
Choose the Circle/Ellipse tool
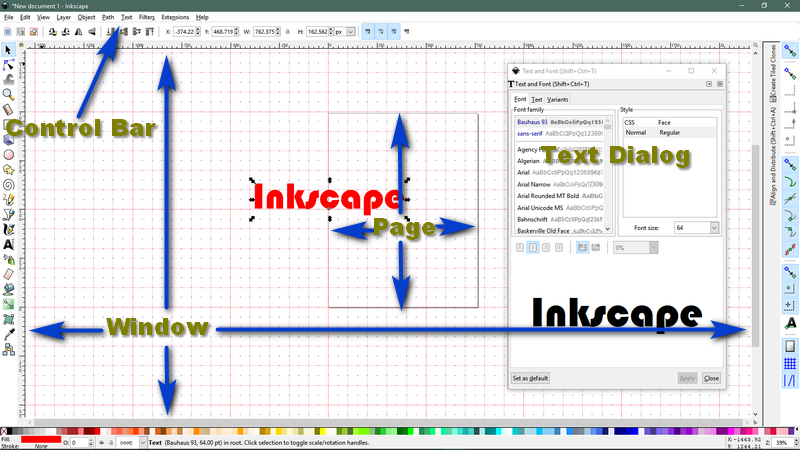[x=8, y=154]
